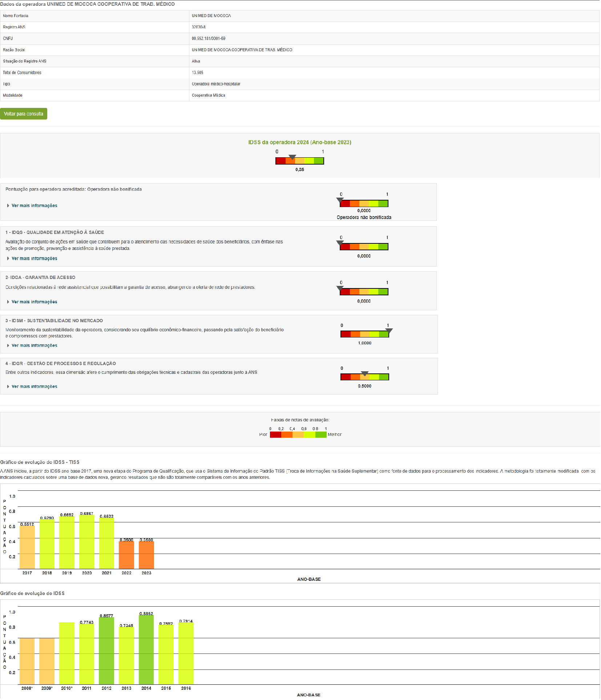Click the Razão Social value in the table

(242, 50)
